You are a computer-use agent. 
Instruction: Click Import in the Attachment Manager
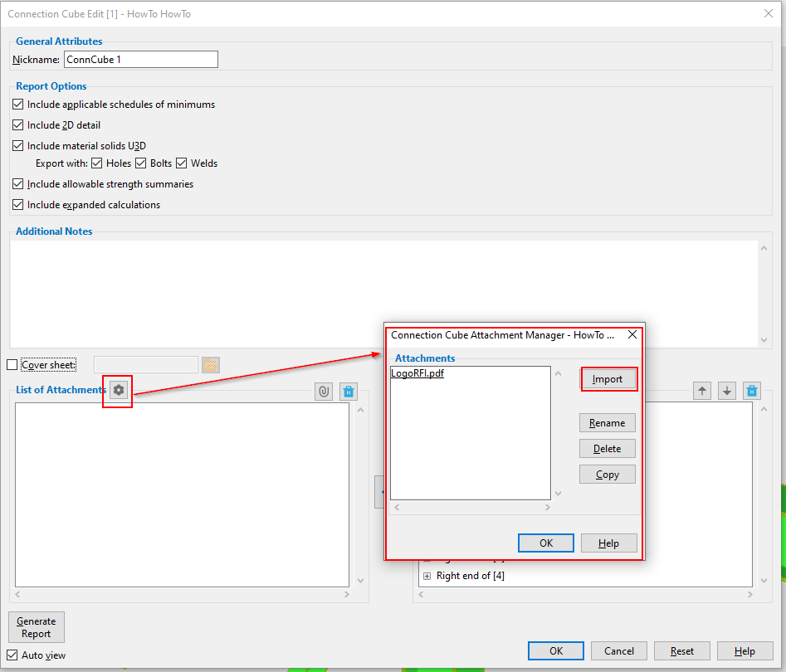[x=608, y=379]
